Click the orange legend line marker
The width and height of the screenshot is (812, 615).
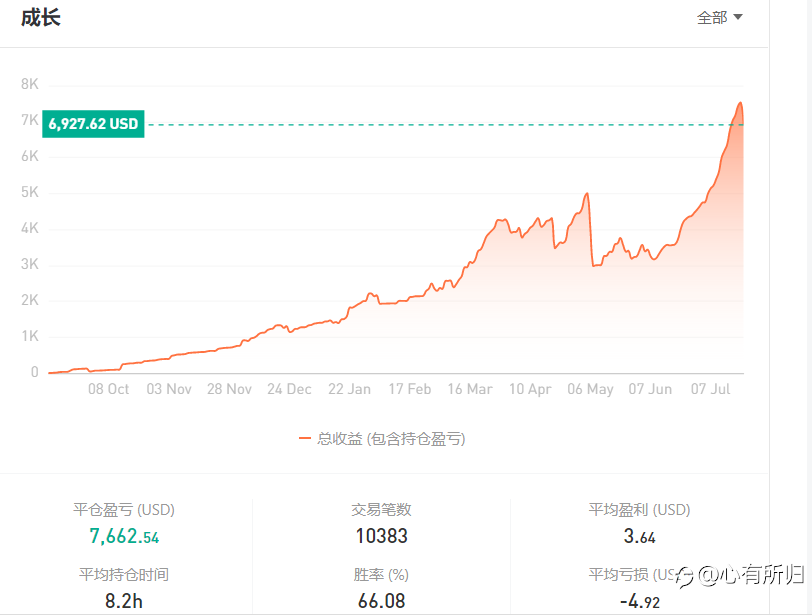pyautogui.click(x=305, y=438)
